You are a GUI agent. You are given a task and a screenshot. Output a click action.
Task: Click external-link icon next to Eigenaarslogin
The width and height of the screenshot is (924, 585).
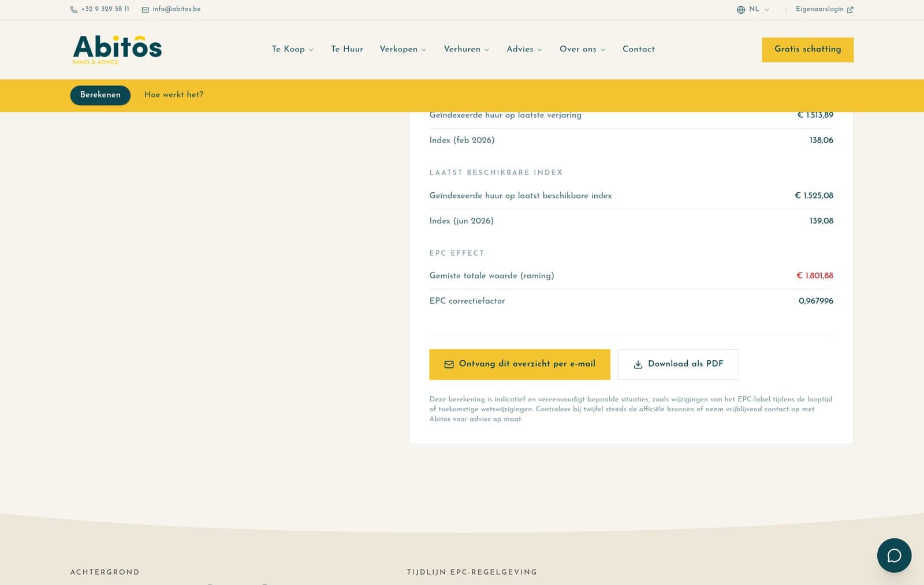coord(850,10)
